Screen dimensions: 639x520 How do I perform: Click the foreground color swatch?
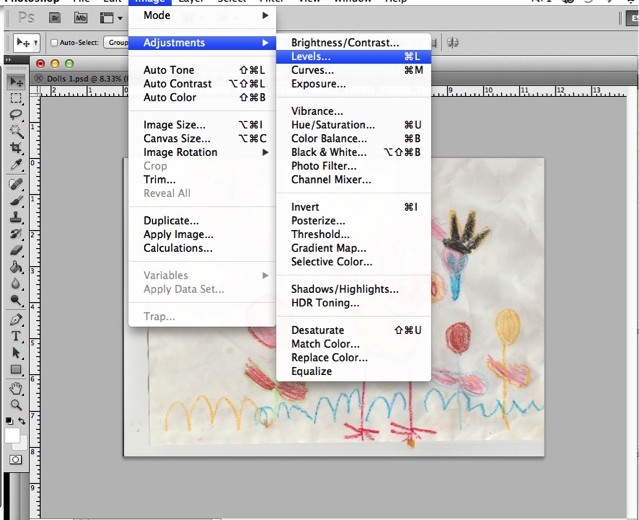(12, 435)
